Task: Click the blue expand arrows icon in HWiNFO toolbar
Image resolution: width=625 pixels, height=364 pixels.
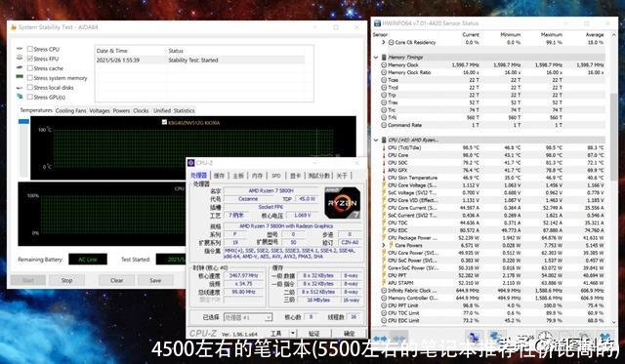Action: 380,339
